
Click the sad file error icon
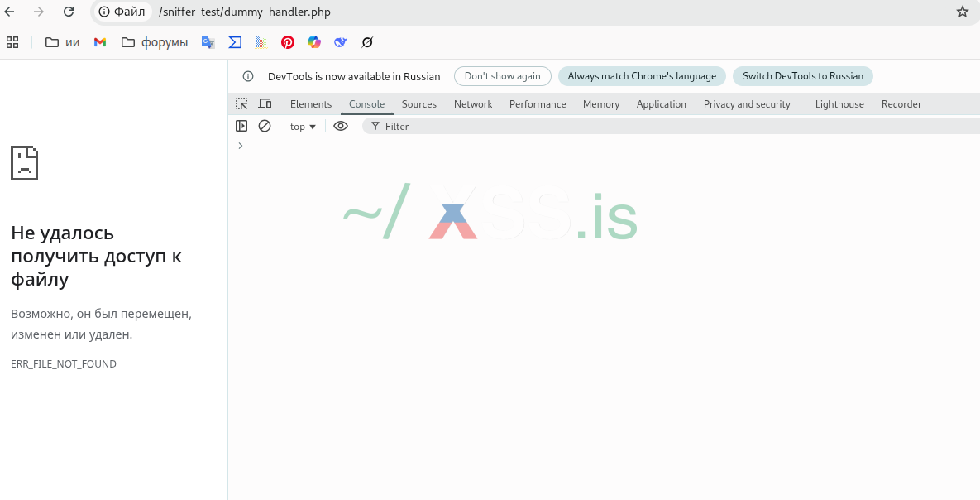24,163
